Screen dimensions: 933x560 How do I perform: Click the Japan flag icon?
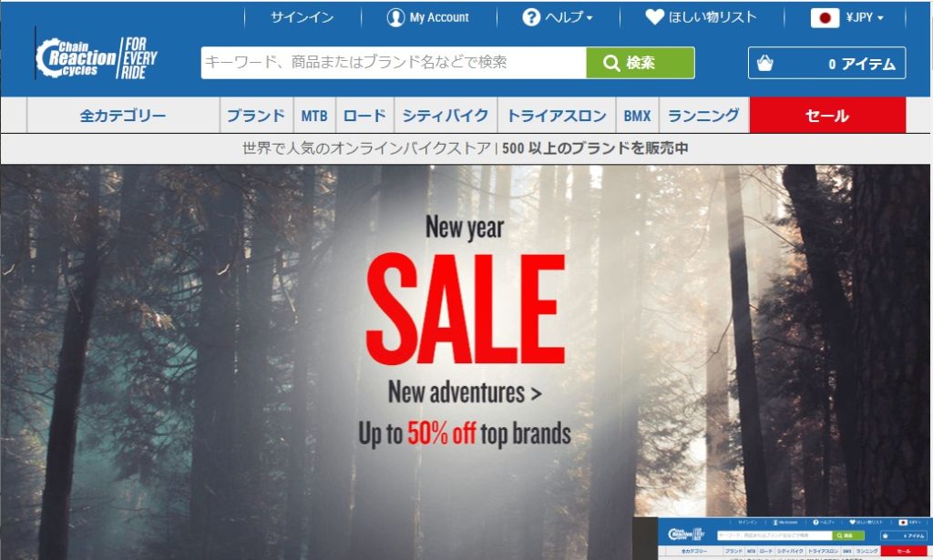[x=825, y=18]
